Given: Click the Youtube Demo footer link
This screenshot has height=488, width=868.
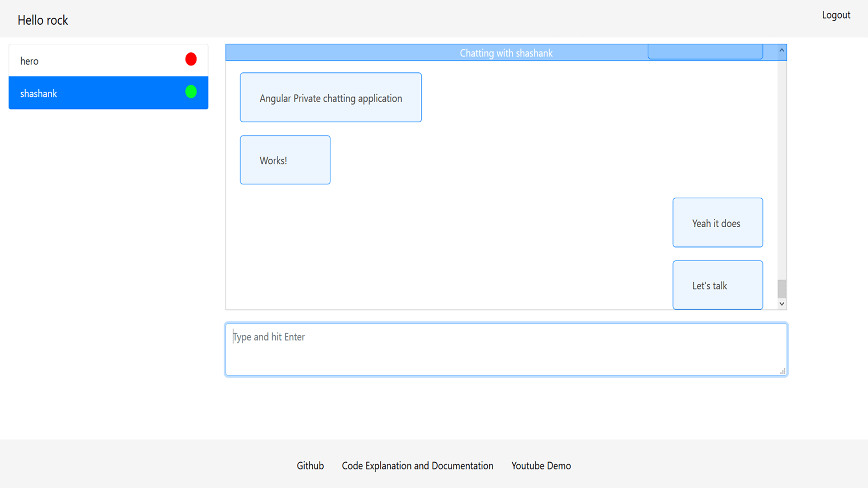Looking at the screenshot, I should 541,466.
